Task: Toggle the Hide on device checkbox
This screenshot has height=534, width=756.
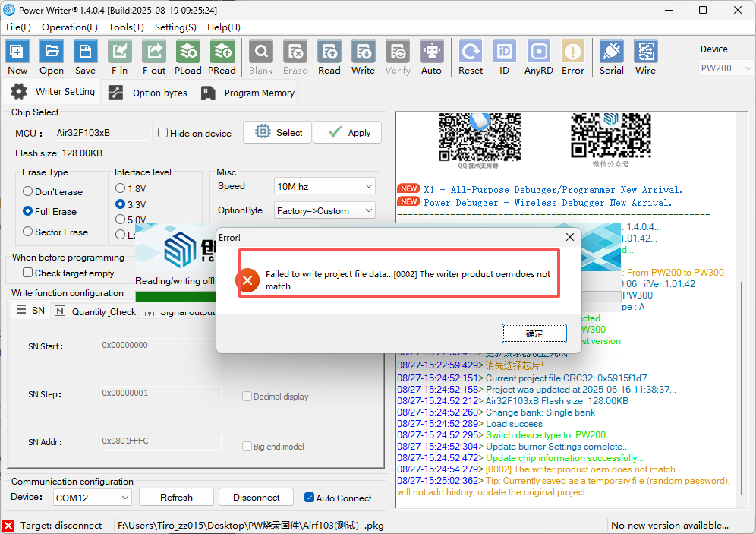Action: [x=163, y=133]
